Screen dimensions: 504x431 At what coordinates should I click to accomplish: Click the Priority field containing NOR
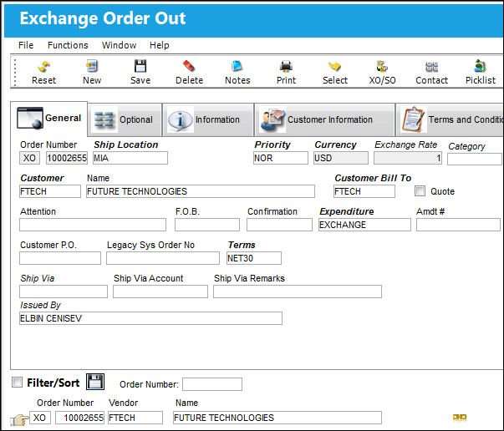pyautogui.click(x=281, y=158)
